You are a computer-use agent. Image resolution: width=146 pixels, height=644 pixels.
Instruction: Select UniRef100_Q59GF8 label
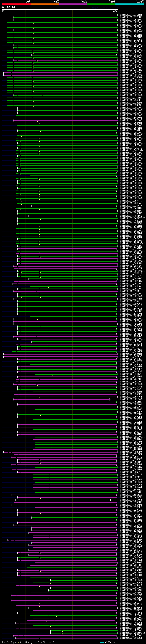[131, 100]
